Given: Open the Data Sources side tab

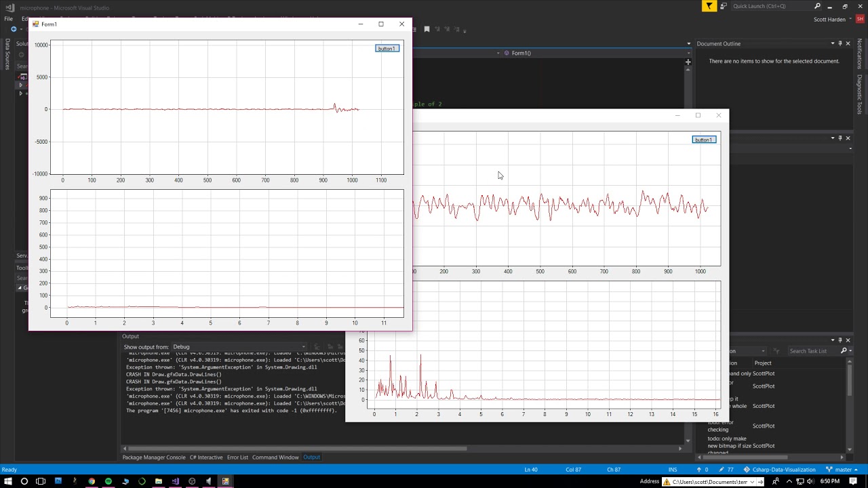Looking at the screenshot, I should (7, 54).
